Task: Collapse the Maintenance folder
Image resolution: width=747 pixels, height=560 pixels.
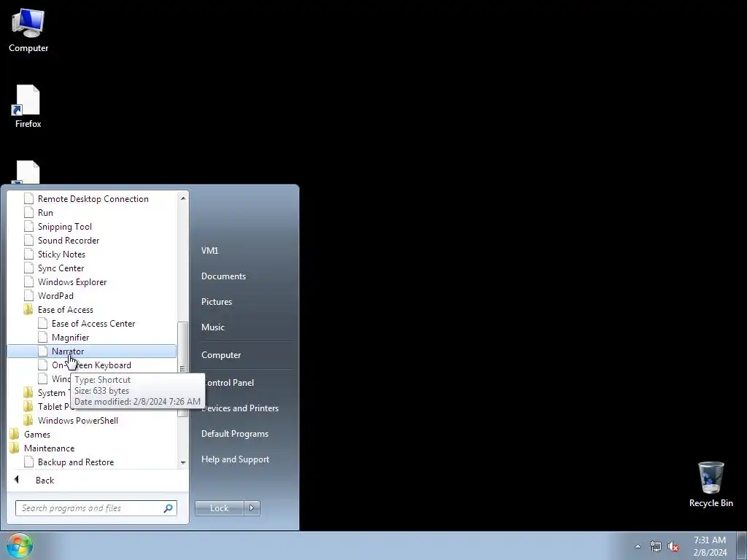Action: [49, 448]
